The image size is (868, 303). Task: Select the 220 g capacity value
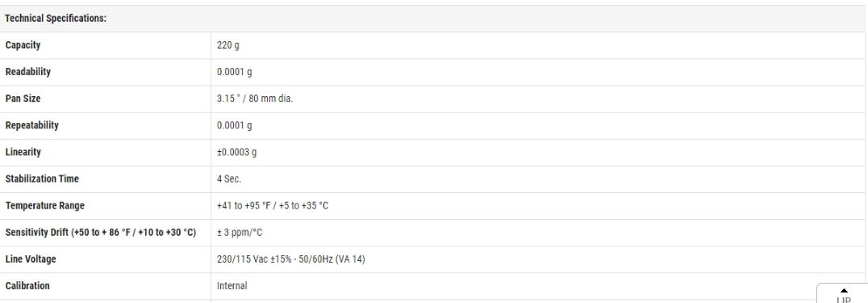228,45
